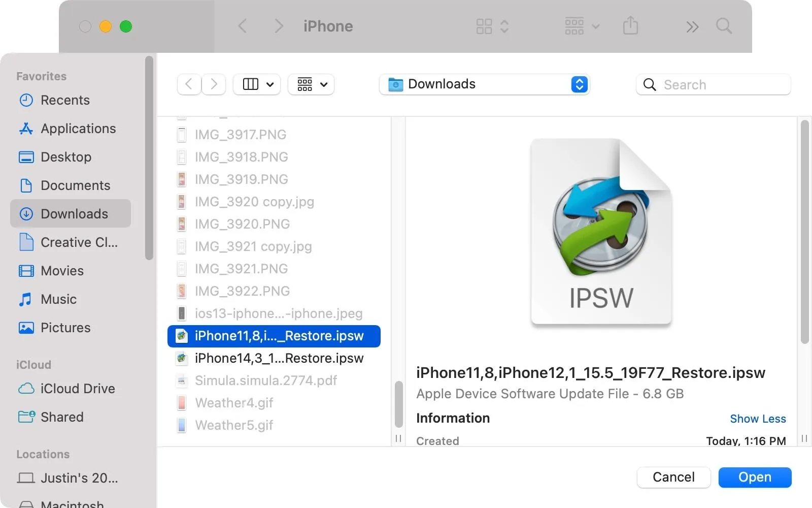Click the Finder window search magnifier icon

pyautogui.click(x=724, y=26)
